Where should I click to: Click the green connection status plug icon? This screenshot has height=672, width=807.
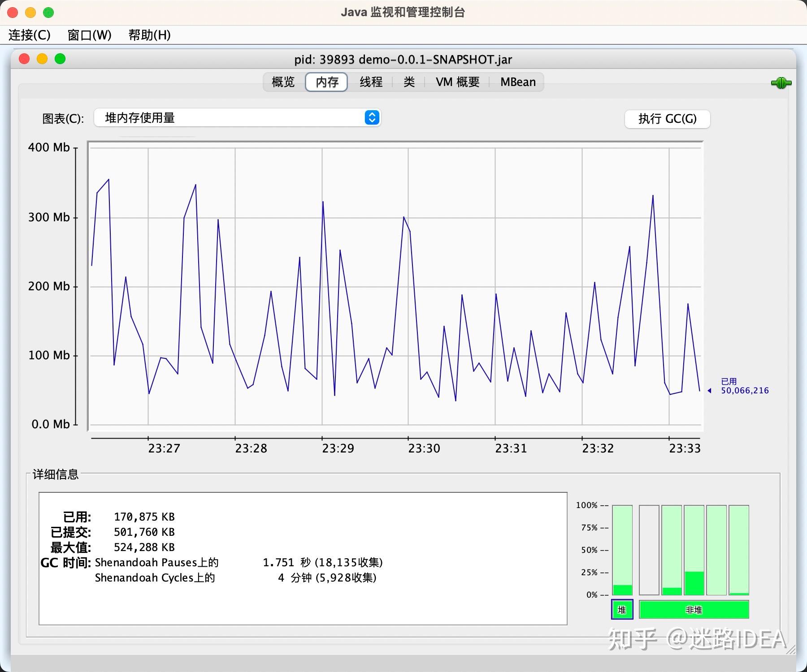pyautogui.click(x=781, y=82)
